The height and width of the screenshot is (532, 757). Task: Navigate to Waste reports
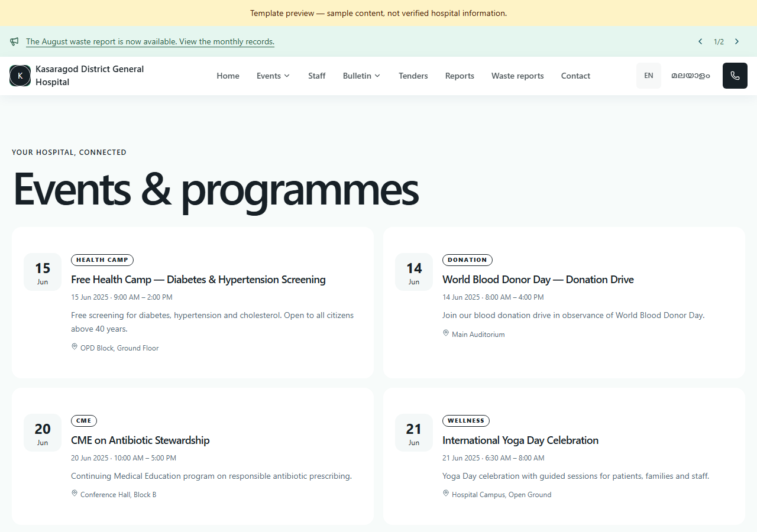pos(517,76)
